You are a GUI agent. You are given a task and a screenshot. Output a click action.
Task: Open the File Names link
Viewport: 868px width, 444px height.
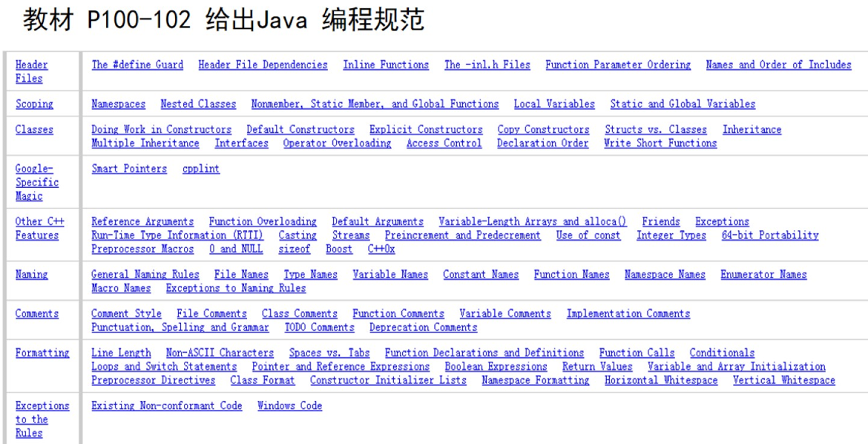241,275
